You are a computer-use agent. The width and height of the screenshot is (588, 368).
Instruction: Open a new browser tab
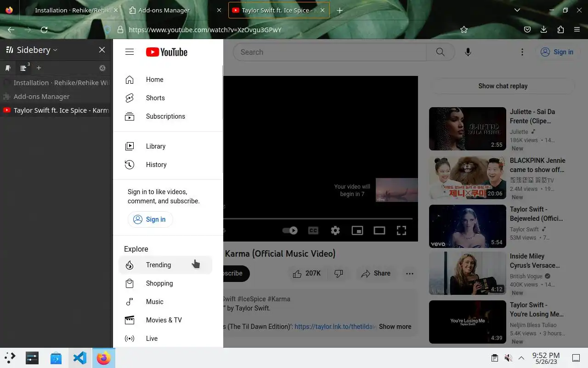(x=340, y=10)
